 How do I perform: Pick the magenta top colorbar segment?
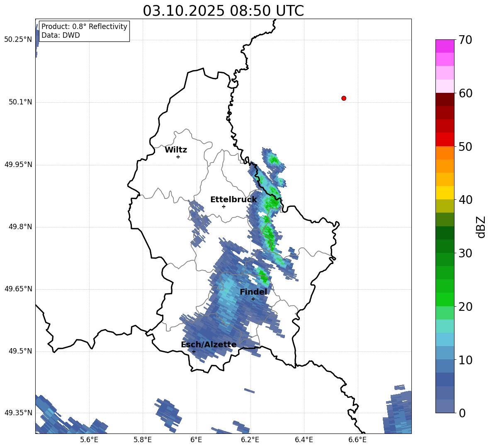coord(445,46)
